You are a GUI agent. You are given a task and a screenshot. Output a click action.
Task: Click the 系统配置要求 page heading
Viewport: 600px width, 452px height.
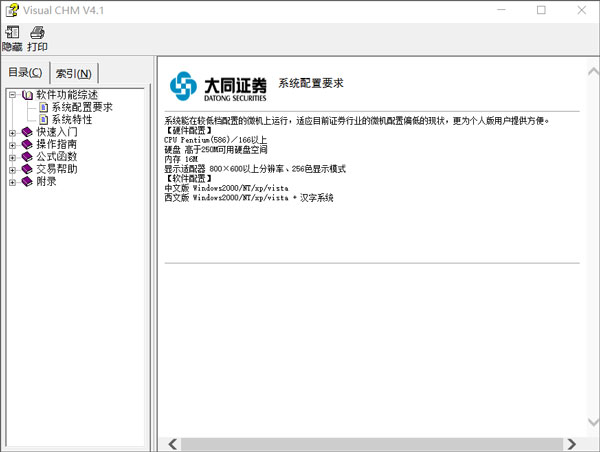(x=311, y=83)
